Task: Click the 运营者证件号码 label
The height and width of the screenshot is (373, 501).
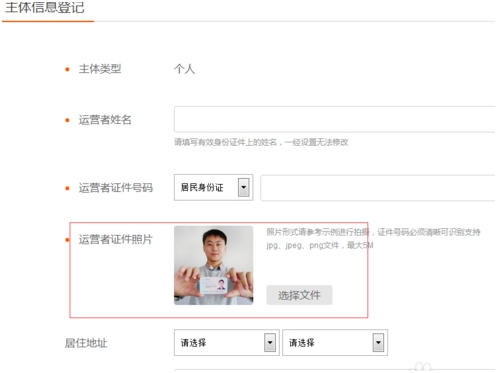Action: (116, 188)
